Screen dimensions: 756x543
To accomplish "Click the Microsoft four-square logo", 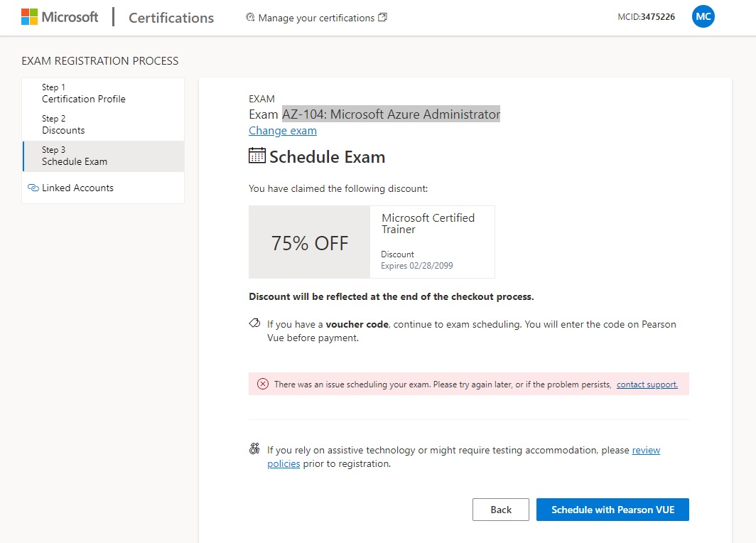I will click(x=29, y=17).
